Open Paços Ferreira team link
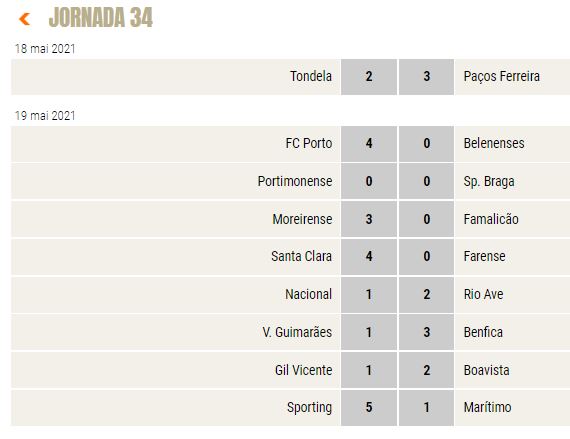570x439 pixels. (x=502, y=76)
